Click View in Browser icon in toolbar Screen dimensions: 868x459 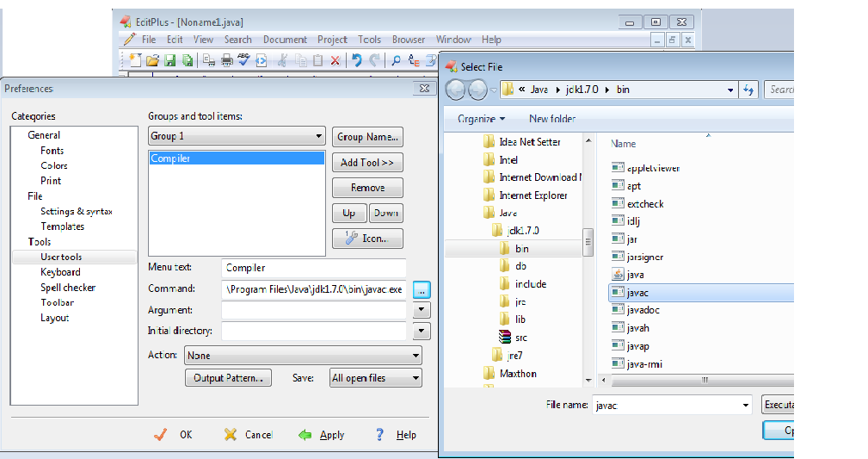(262, 60)
